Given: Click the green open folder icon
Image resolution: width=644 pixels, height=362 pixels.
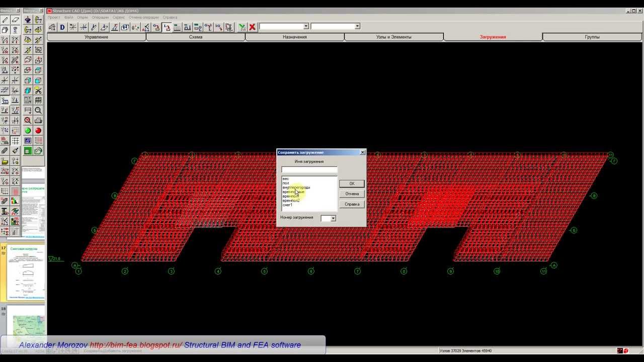Looking at the screenshot, I should 38,151.
